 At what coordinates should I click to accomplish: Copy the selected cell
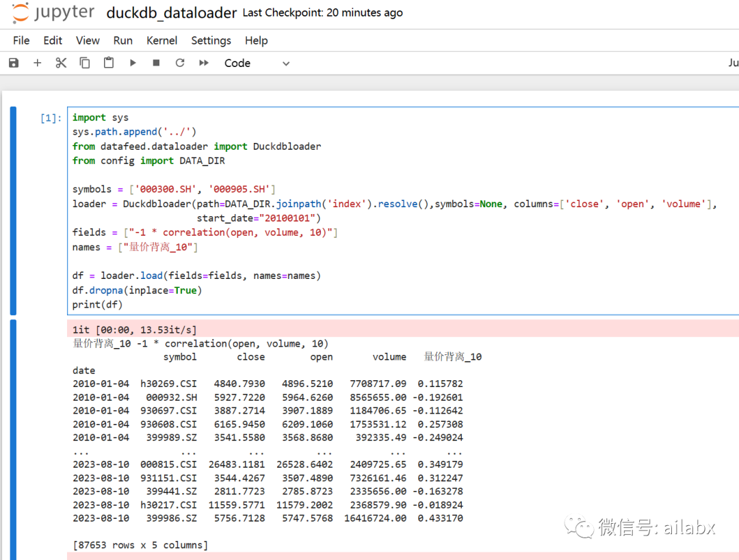[85, 63]
